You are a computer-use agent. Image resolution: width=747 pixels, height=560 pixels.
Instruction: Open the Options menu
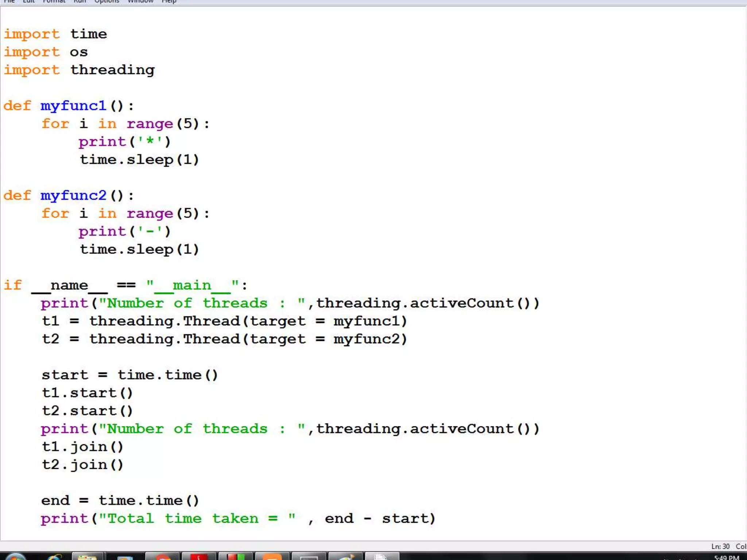tap(107, 1)
